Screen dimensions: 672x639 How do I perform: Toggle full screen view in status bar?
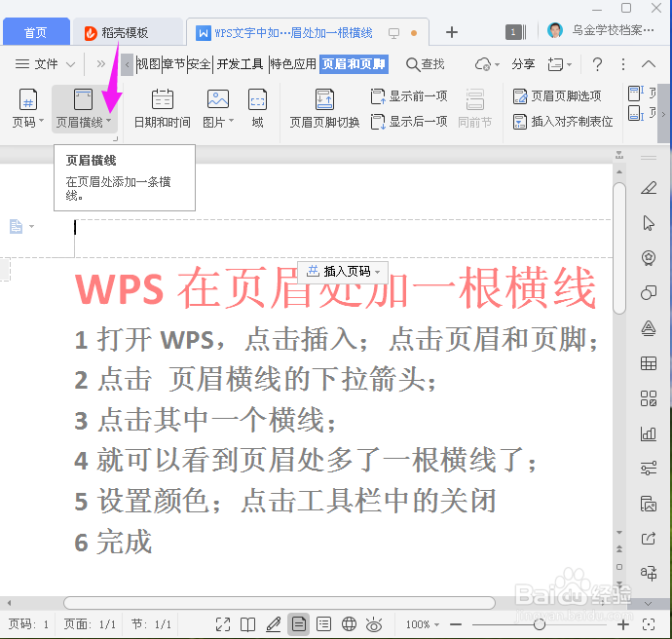(x=223, y=624)
